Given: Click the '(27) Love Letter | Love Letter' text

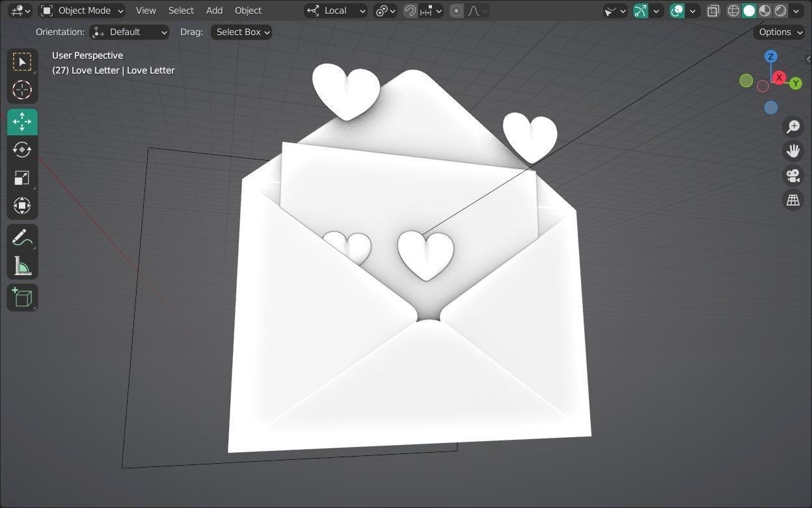Looking at the screenshot, I should (113, 70).
